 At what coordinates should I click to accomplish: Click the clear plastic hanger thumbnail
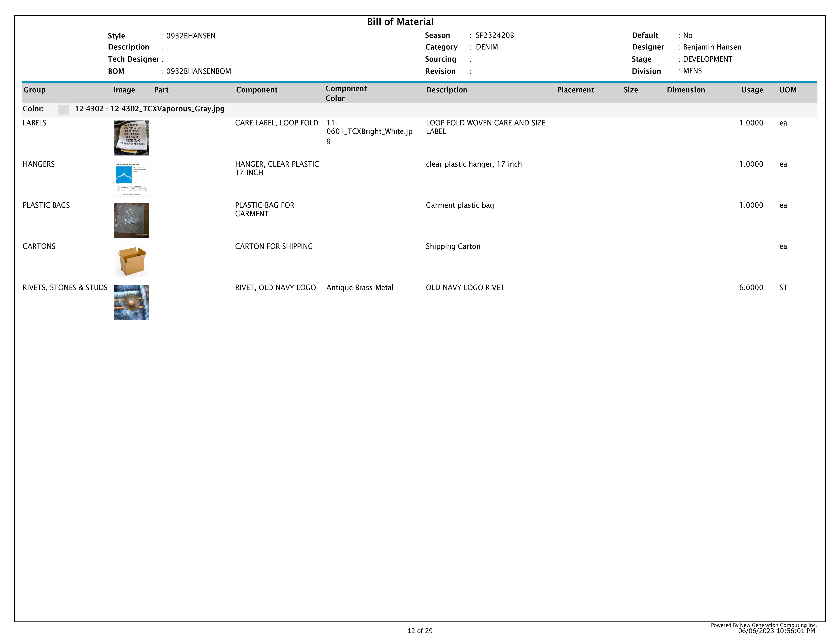click(x=131, y=179)
